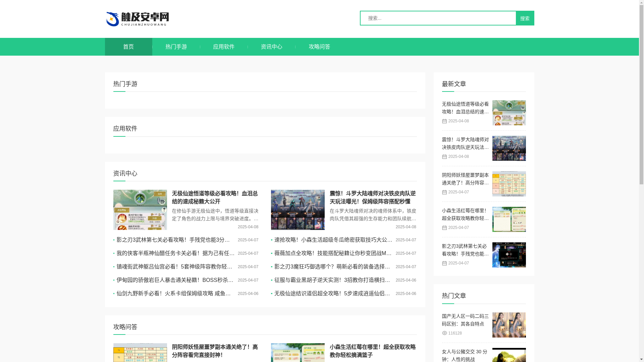The height and width of the screenshot is (362, 644).
Task: Open the 应用软件 navigation tab
Action: (224, 47)
